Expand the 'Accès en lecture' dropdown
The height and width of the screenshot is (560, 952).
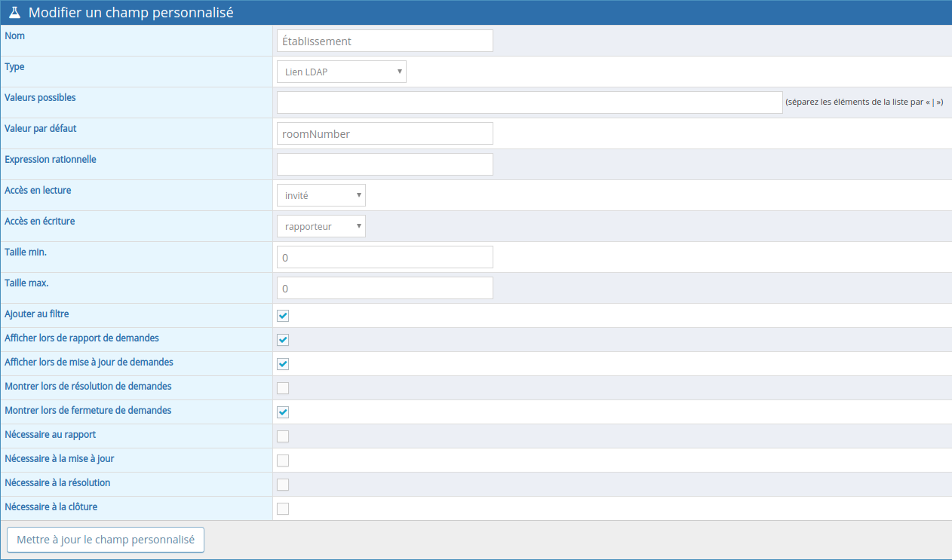321,195
